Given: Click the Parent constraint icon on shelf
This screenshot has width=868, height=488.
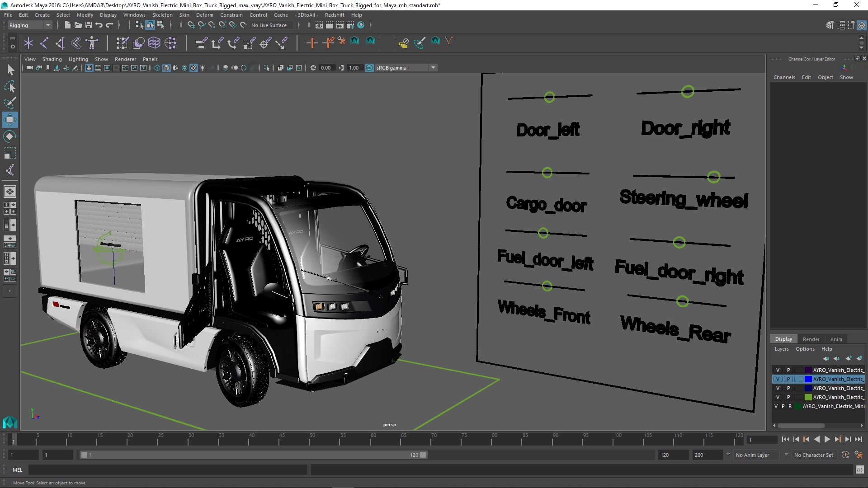Looking at the screenshot, I should pos(201,43).
